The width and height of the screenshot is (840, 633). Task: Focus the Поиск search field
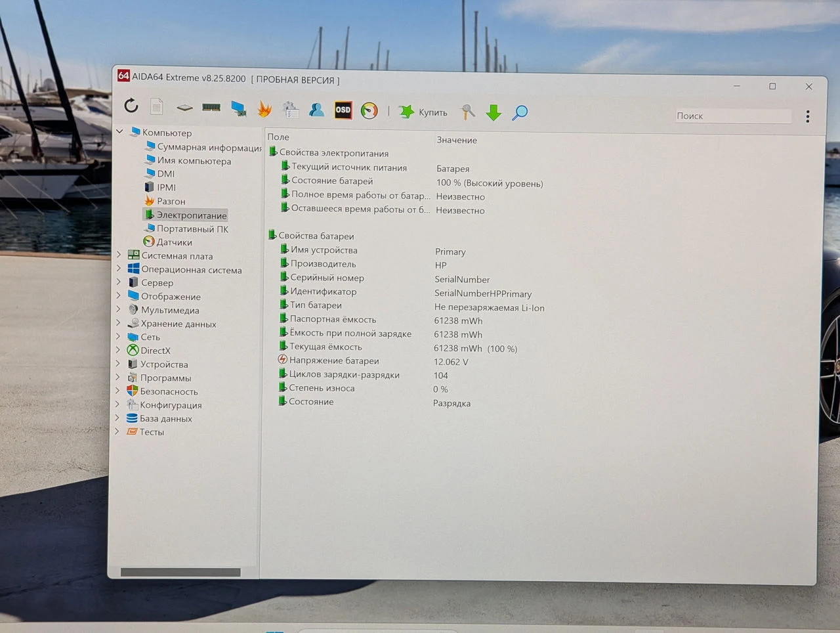[733, 116]
